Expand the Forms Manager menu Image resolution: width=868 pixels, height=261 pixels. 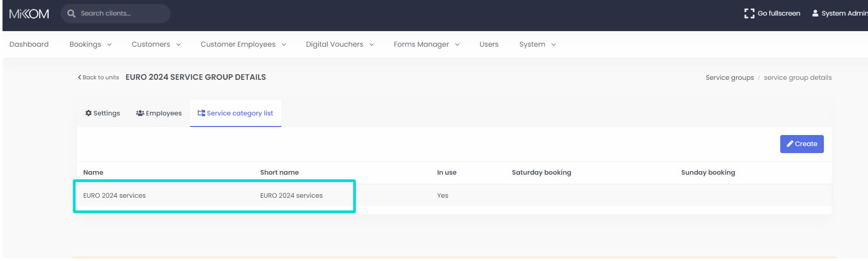[426, 45]
